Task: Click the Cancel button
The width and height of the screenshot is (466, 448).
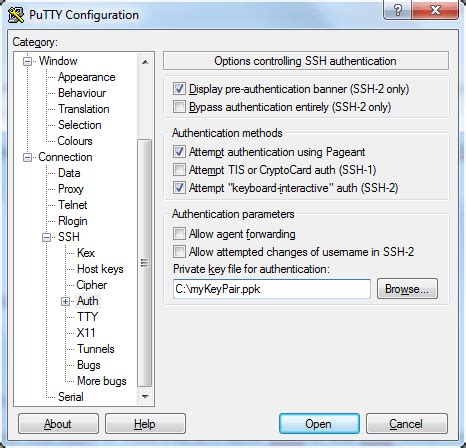Action: point(406,424)
